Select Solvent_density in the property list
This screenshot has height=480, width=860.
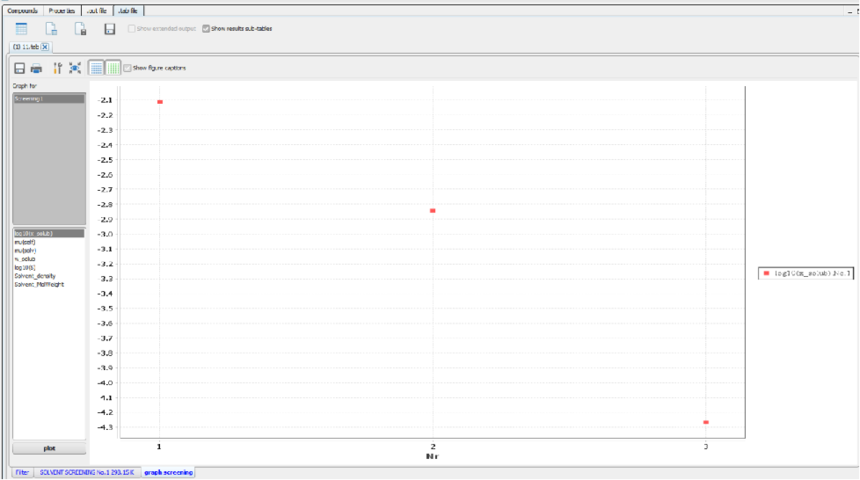coord(35,276)
